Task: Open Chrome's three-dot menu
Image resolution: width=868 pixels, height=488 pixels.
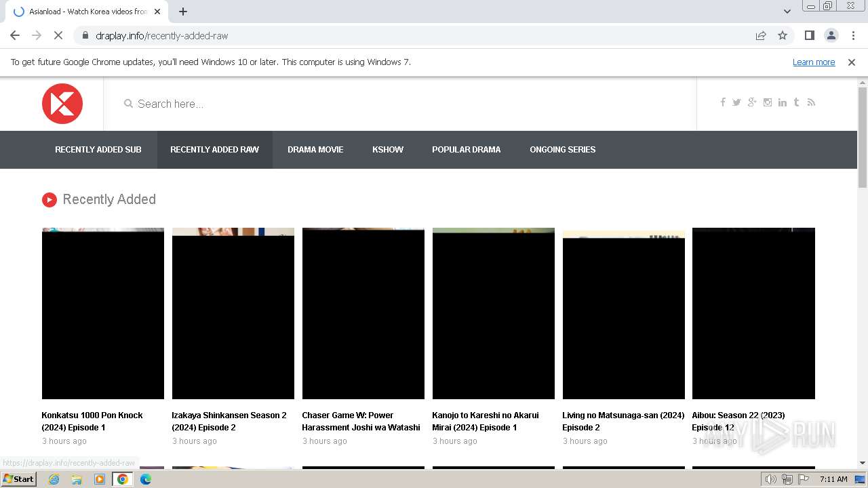Action: tap(852, 35)
